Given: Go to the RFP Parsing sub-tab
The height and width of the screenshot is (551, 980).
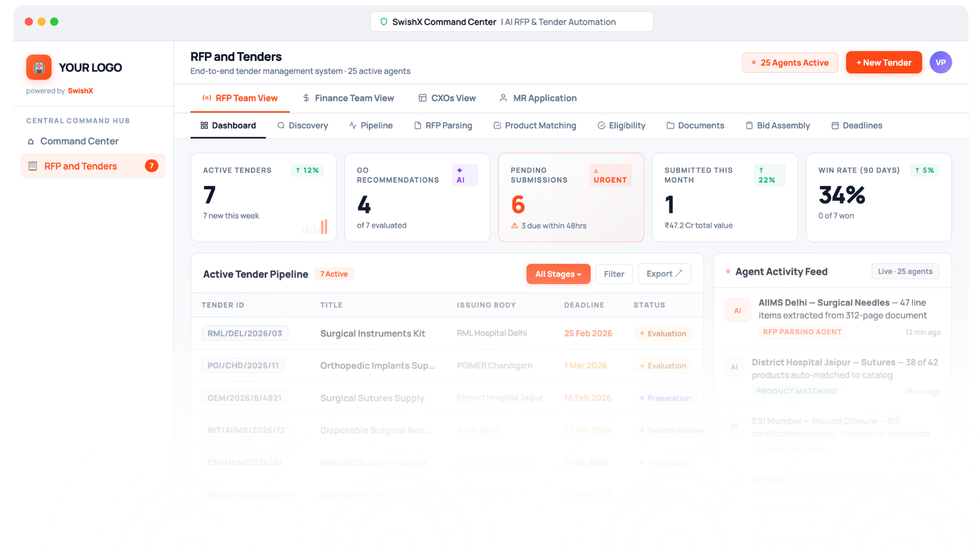Looking at the screenshot, I should tap(443, 126).
